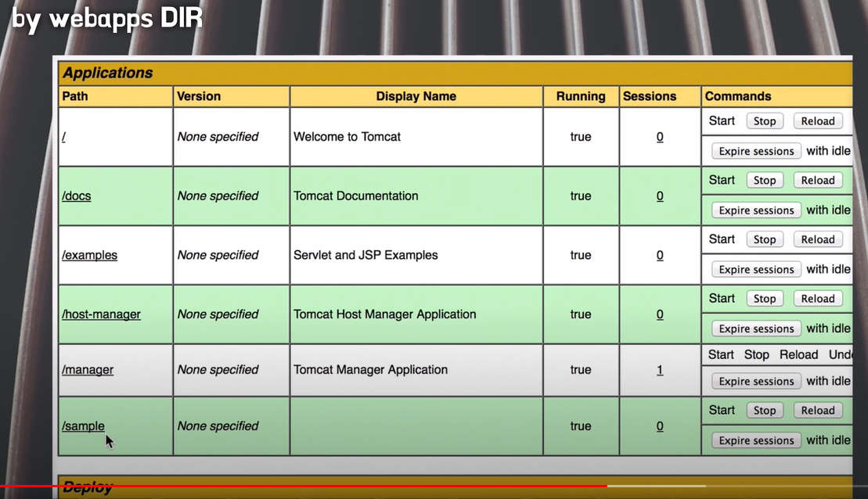Click "Servlet and JSP Examples" display name

[366, 255]
